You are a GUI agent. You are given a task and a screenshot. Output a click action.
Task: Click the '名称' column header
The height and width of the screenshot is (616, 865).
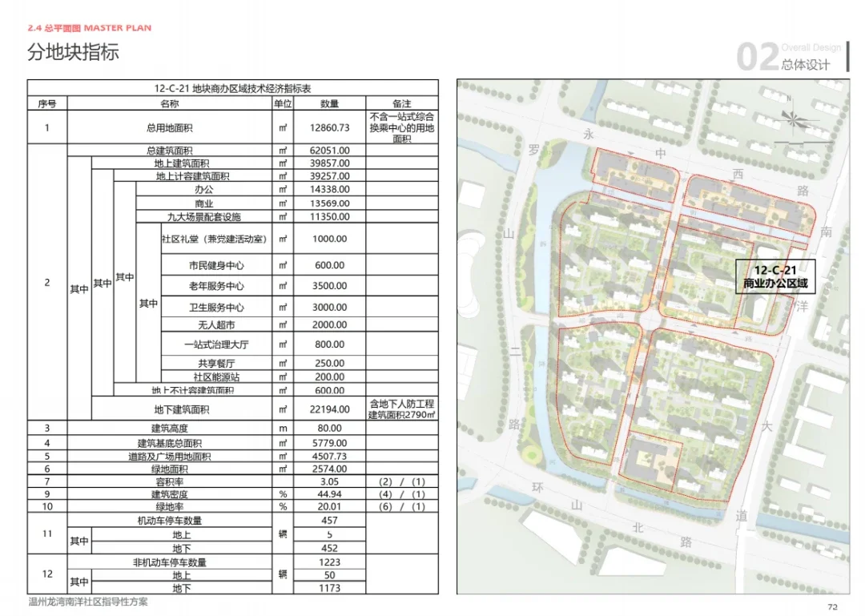click(x=169, y=103)
